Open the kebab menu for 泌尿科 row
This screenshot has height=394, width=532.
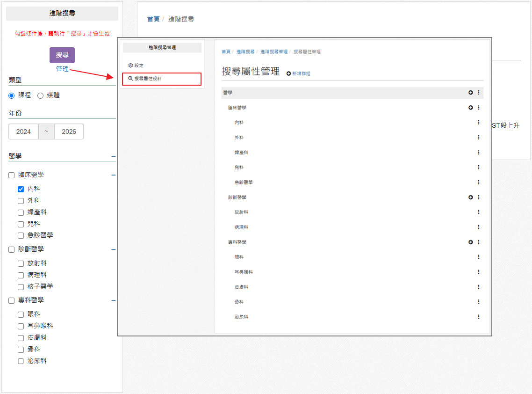479,317
